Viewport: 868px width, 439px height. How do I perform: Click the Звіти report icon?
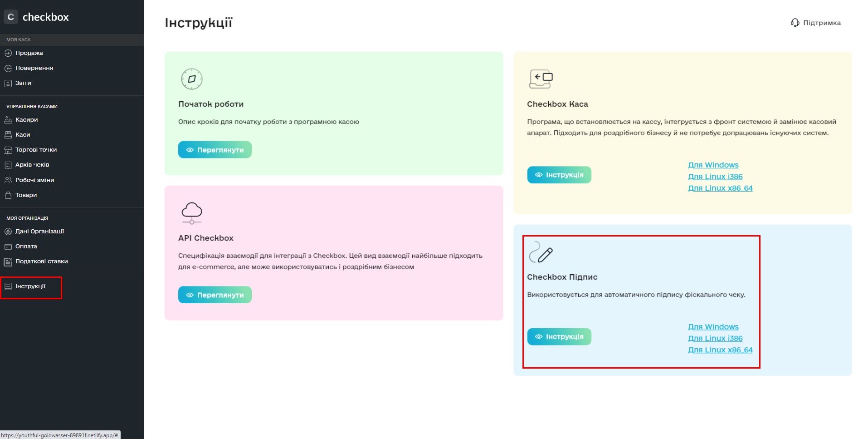point(8,83)
